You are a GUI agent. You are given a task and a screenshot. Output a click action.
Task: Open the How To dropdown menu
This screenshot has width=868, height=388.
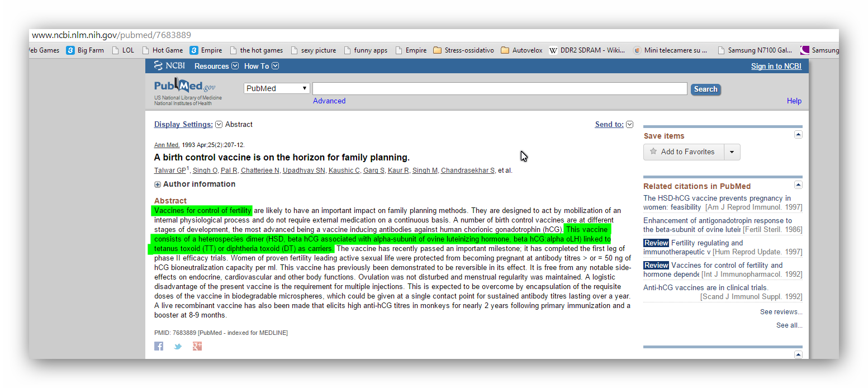(261, 66)
